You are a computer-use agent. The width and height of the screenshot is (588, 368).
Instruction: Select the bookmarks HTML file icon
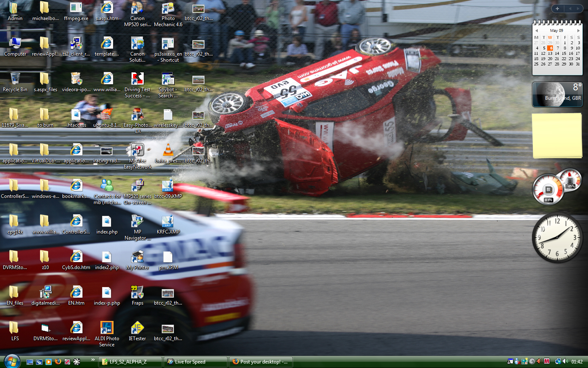click(76, 189)
